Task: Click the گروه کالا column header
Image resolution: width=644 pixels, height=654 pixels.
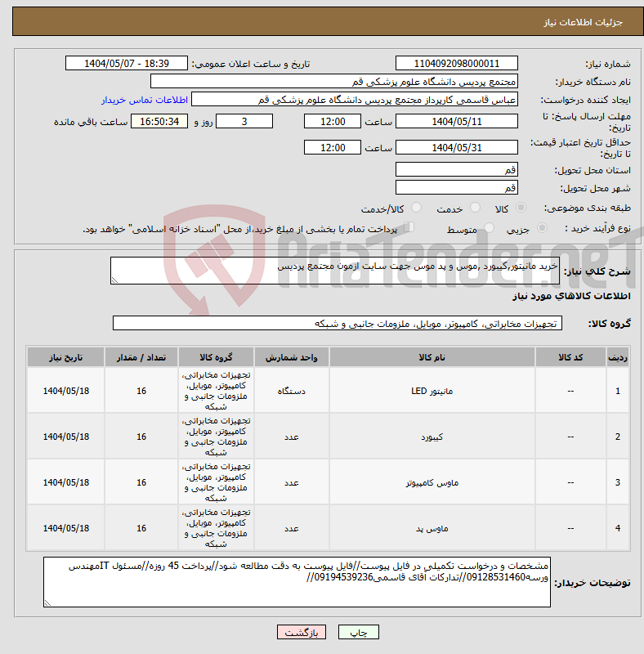Action: pyautogui.click(x=216, y=357)
